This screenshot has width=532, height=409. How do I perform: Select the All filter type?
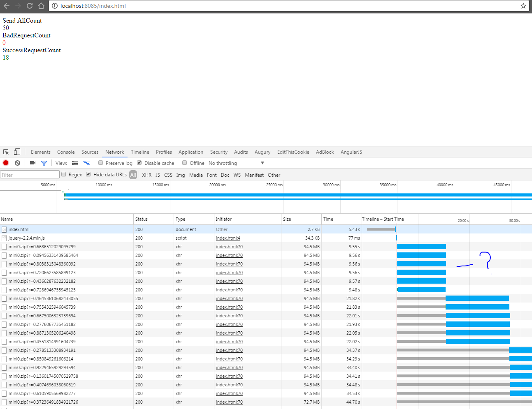pyautogui.click(x=133, y=175)
